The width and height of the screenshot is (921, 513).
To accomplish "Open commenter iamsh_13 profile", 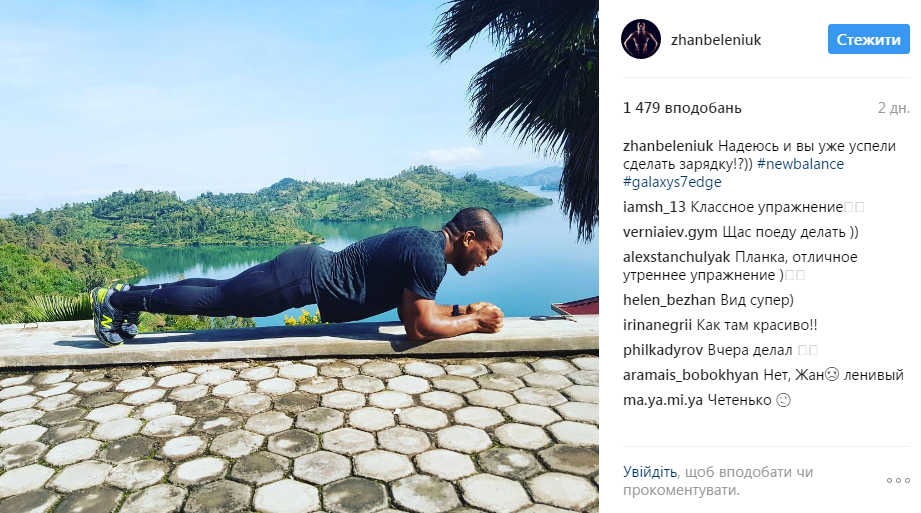I will 654,207.
